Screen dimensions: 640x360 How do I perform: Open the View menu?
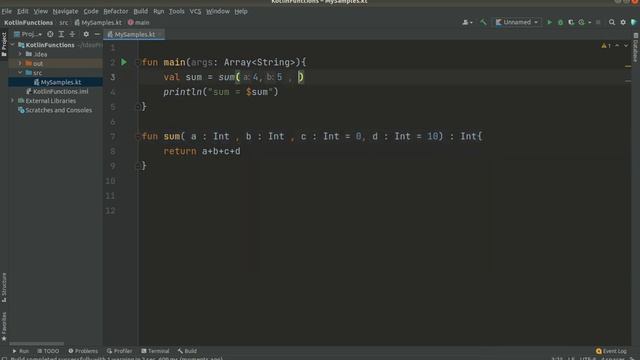point(40,11)
